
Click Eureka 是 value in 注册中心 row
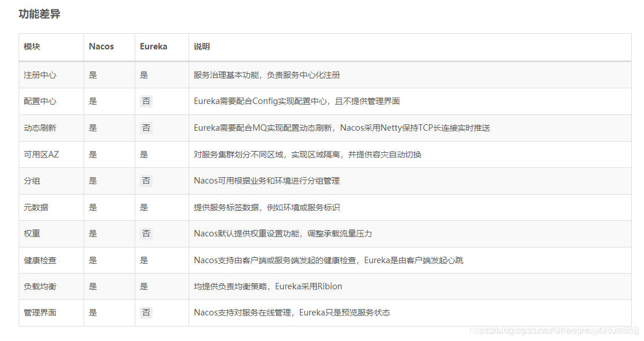pos(144,75)
